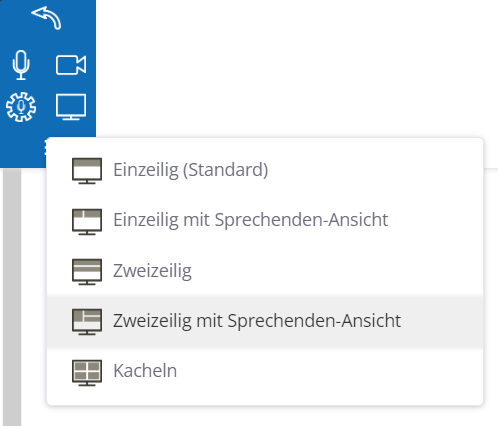Image resolution: width=498 pixels, height=426 pixels.
Task: Toggle the video camera icon
Action: point(71,65)
